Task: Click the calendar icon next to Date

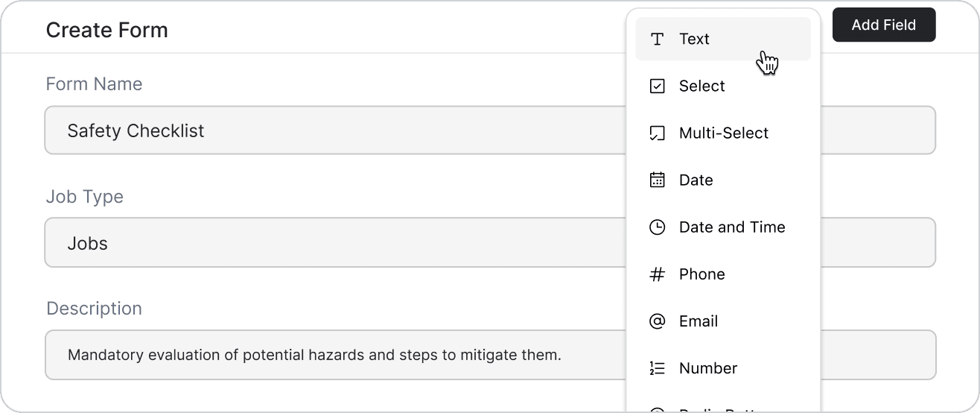Action: (657, 180)
